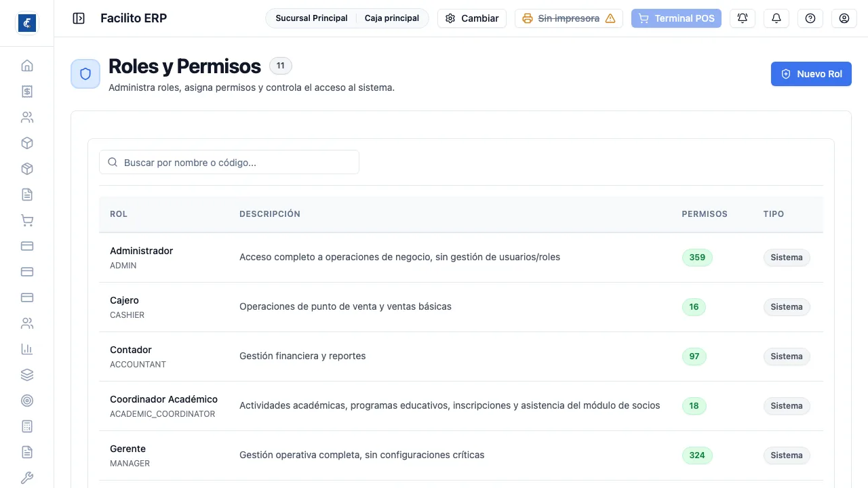The width and height of the screenshot is (868, 488).
Task: Click the 324 permissions badge
Action: click(x=697, y=455)
